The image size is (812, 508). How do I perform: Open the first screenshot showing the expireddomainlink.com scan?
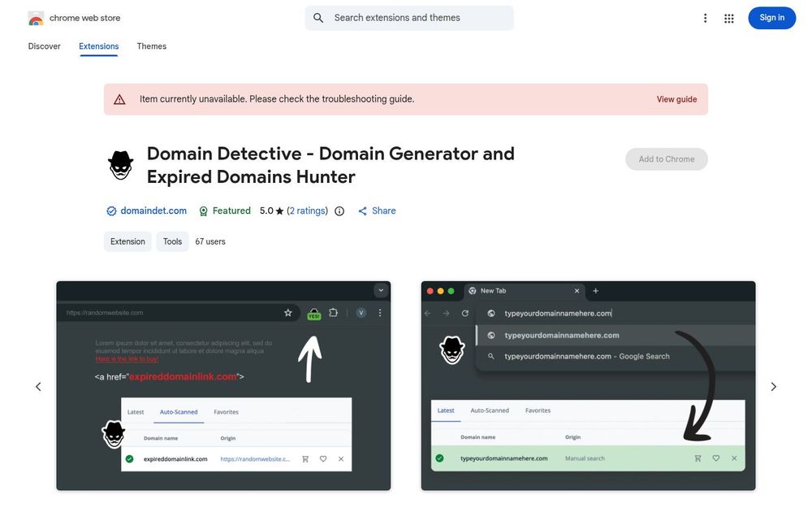pos(224,385)
